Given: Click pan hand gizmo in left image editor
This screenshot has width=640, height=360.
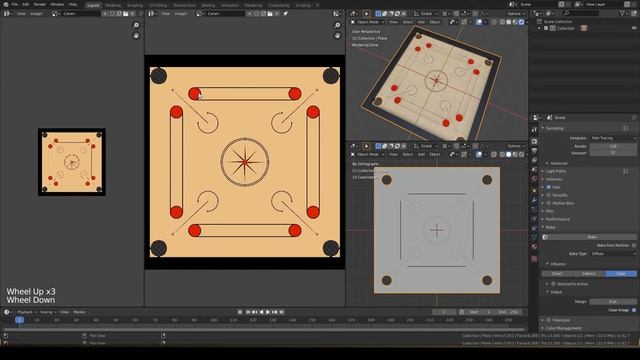Looking at the screenshot, I should click(136, 36).
